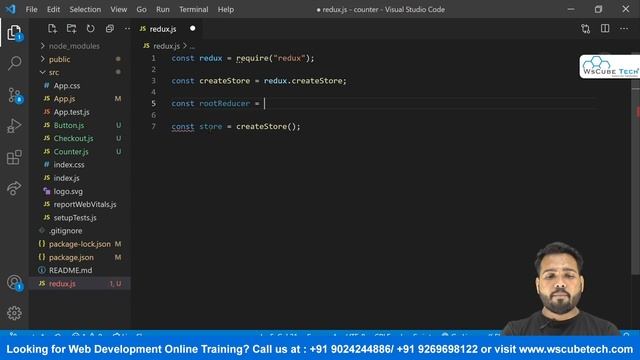
Task: Open the Live Share view icon
Action: click(x=14, y=188)
